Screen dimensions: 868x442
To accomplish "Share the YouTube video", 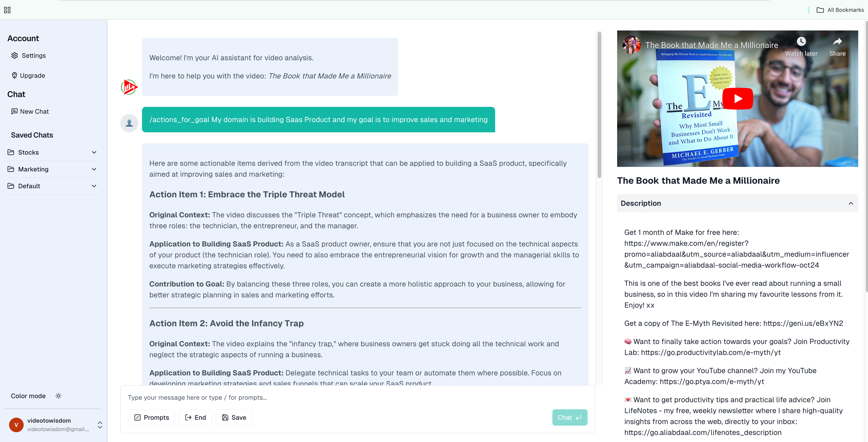I will [x=837, y=47].
